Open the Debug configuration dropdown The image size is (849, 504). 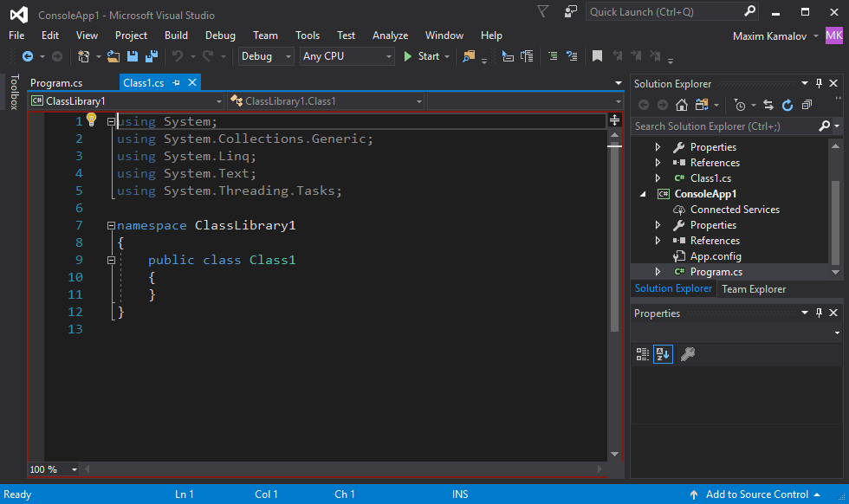click(266, 56)
